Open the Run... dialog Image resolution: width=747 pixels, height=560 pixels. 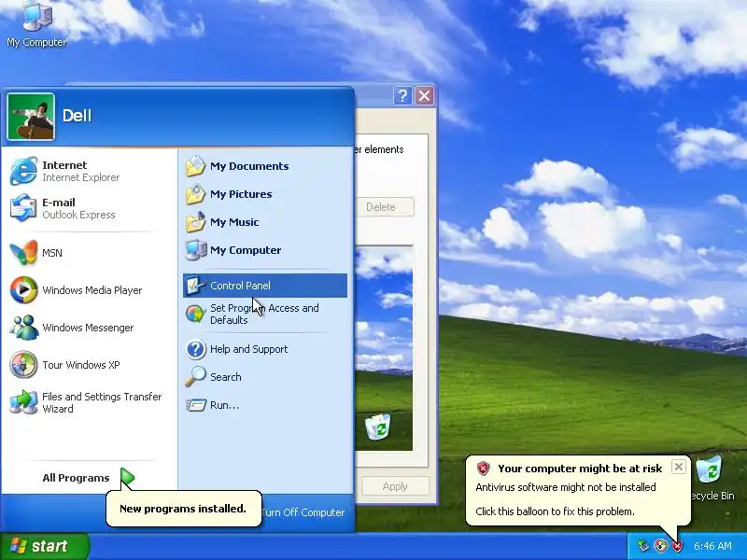[265, 405]
